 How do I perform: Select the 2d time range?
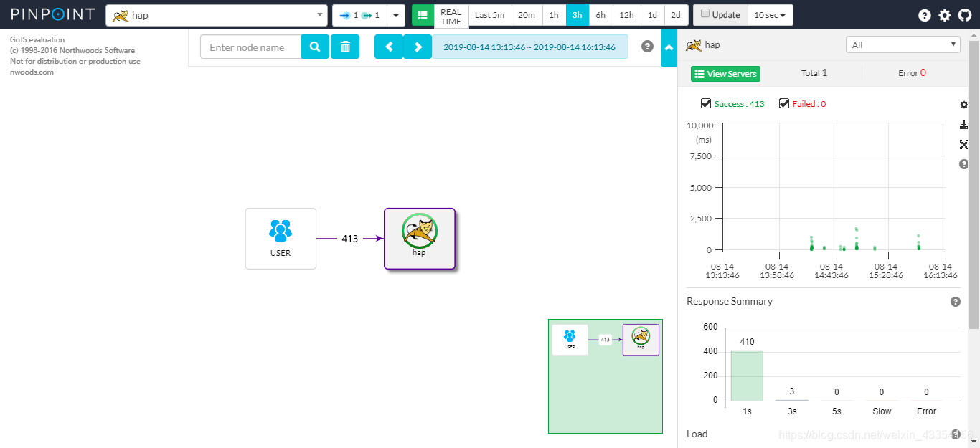[x=676, y=15]
